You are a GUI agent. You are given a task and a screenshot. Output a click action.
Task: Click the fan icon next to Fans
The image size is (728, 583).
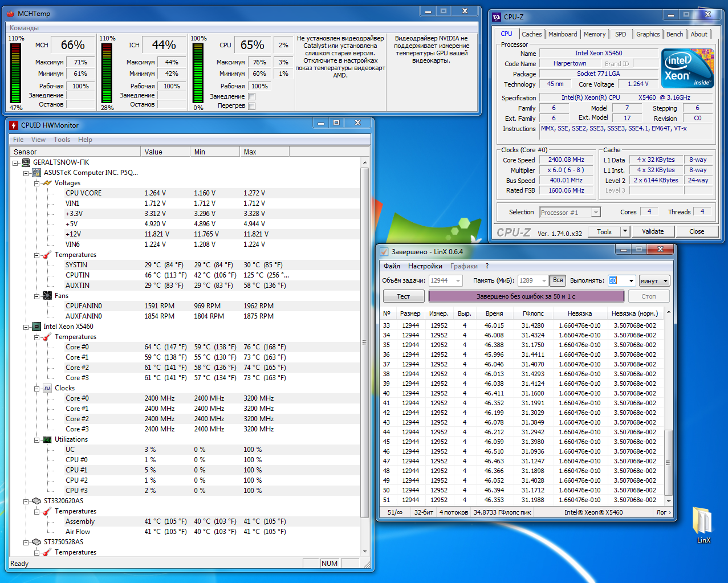(x=47, y=296)
